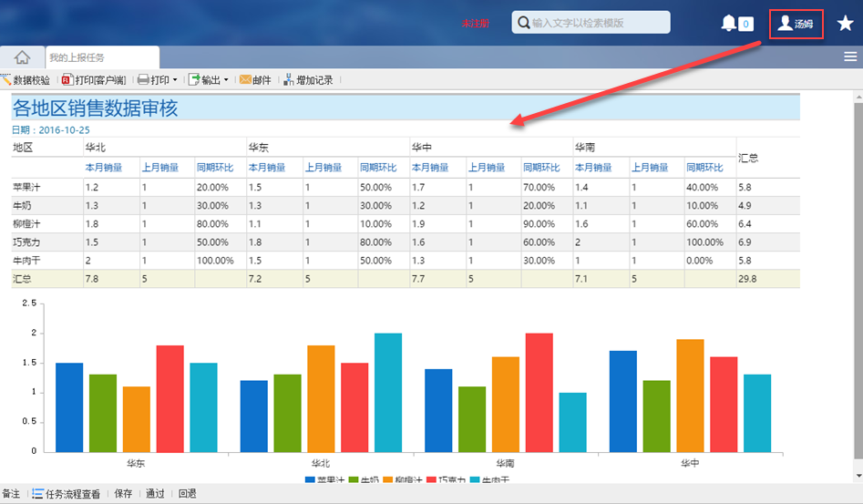Image resolution: width=863 pixels, height=504 pixels.
Task: Click the 备注 button in bottom bar
Action: pos(11,494)
